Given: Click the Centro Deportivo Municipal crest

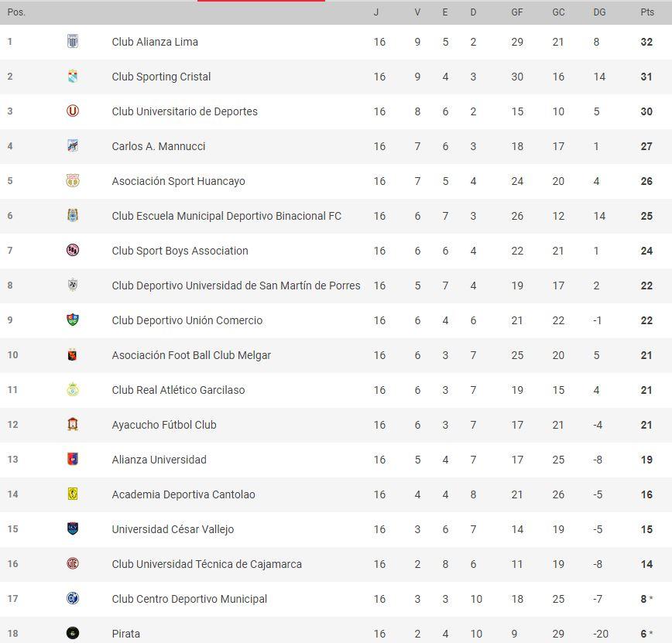Looking at the screenshot, I should pos(73,598).
